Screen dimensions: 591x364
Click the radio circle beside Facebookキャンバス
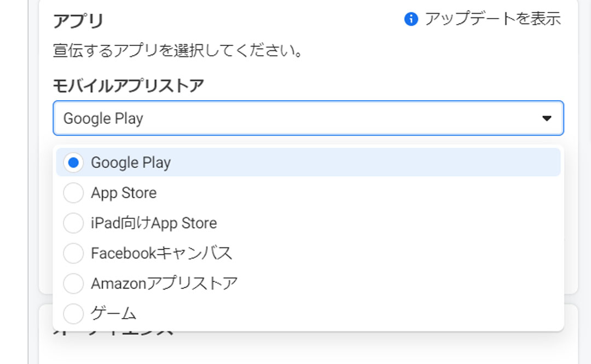click(73, 253)
